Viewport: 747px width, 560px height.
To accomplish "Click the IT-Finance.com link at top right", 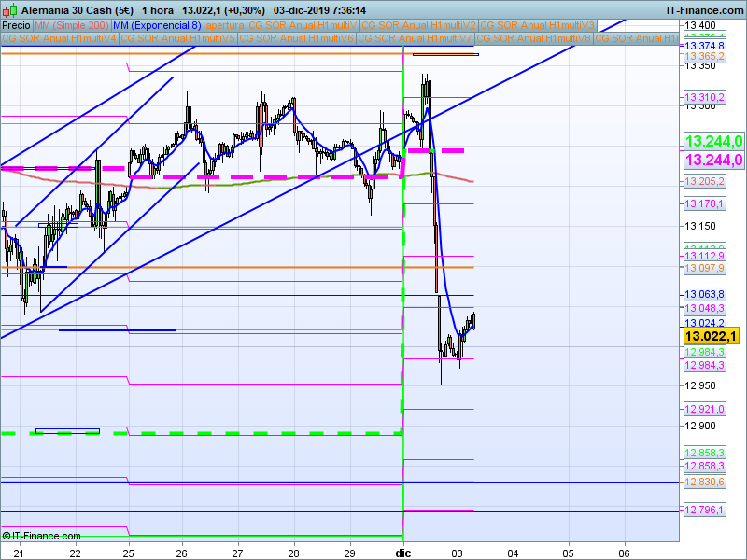I will (703, 8).
